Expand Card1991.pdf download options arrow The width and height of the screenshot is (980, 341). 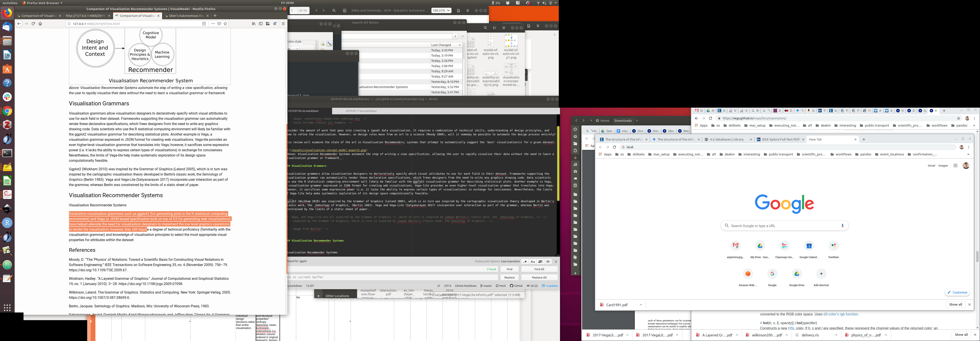pyautogui.click(x=641, y=305)
